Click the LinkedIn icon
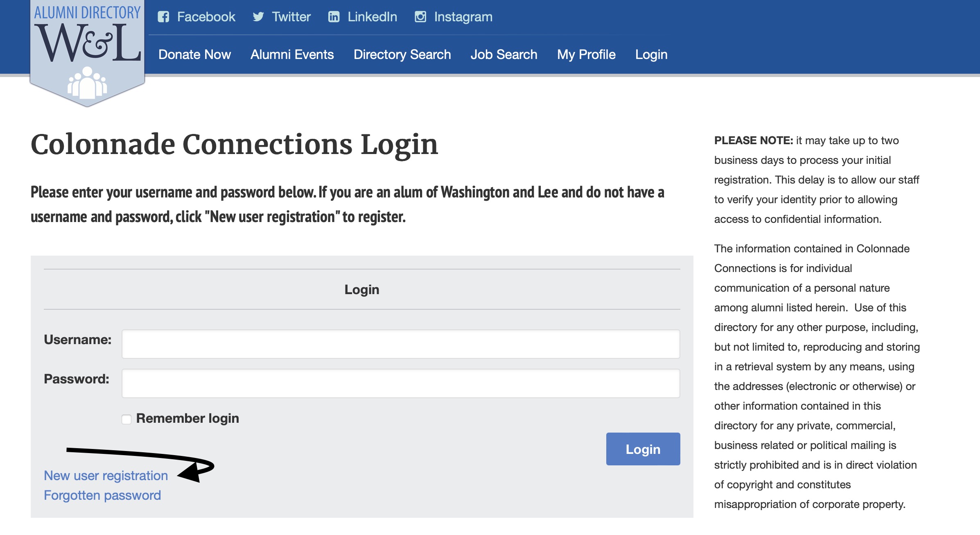The height and width of the screenshot is (535, 980). [x=334, y=17]
